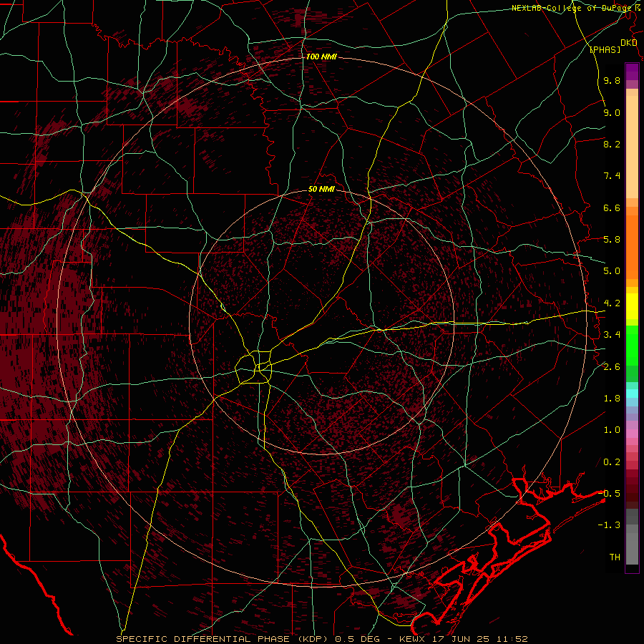Click the "50 NMI" range ring label

321,189
